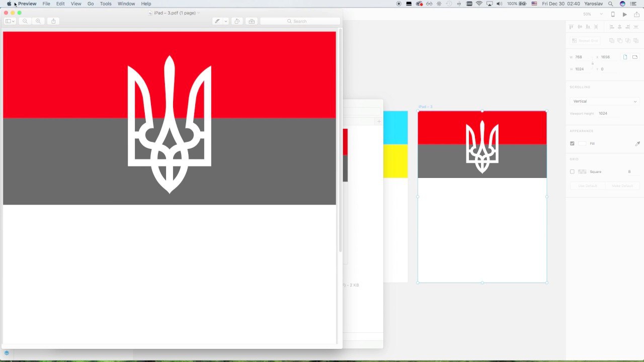Open the grid color swatch
Image resolution: width=644 pixels, height=362 pixels.
coord(582,171)
